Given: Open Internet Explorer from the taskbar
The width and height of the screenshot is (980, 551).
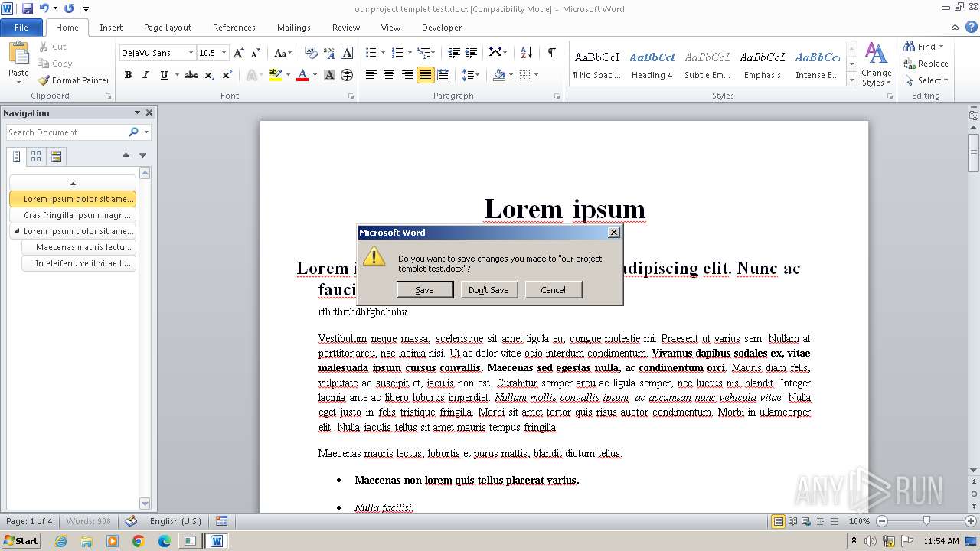Looking at the screenshot, I should pos(60,541).
